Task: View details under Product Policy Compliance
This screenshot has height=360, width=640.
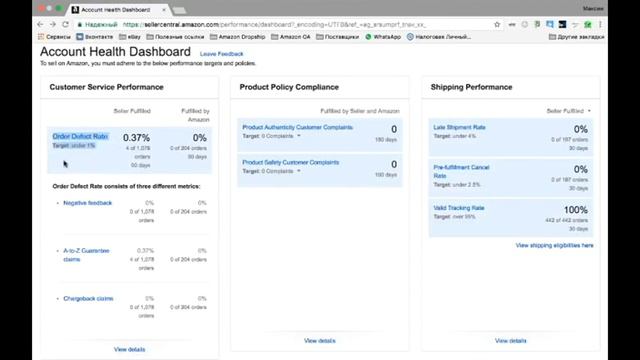Action: (320, 340)
